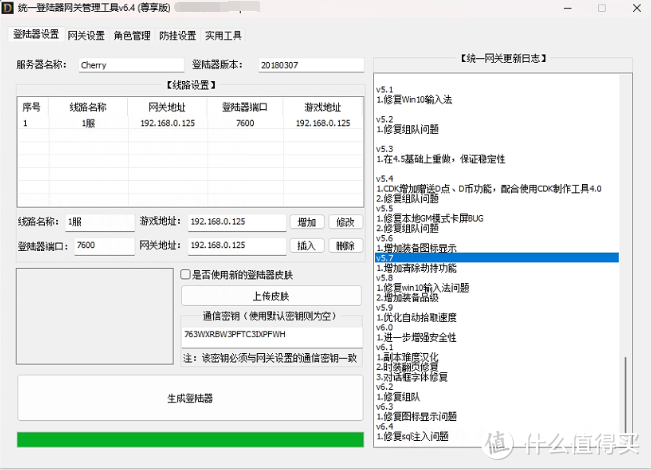
Task: Enable 是否使用新的登陆器皮肤 checkbox
Action: pyautogui.click(x=186, y=274)
